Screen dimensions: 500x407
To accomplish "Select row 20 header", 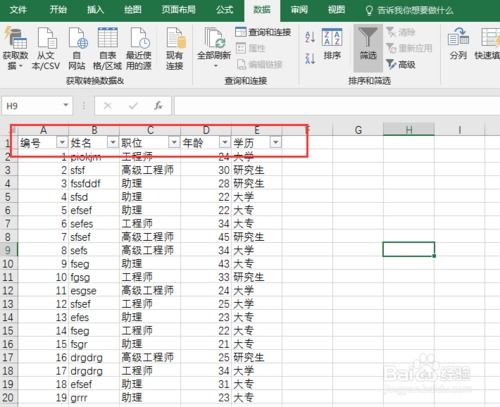I will tap(9, 397).
